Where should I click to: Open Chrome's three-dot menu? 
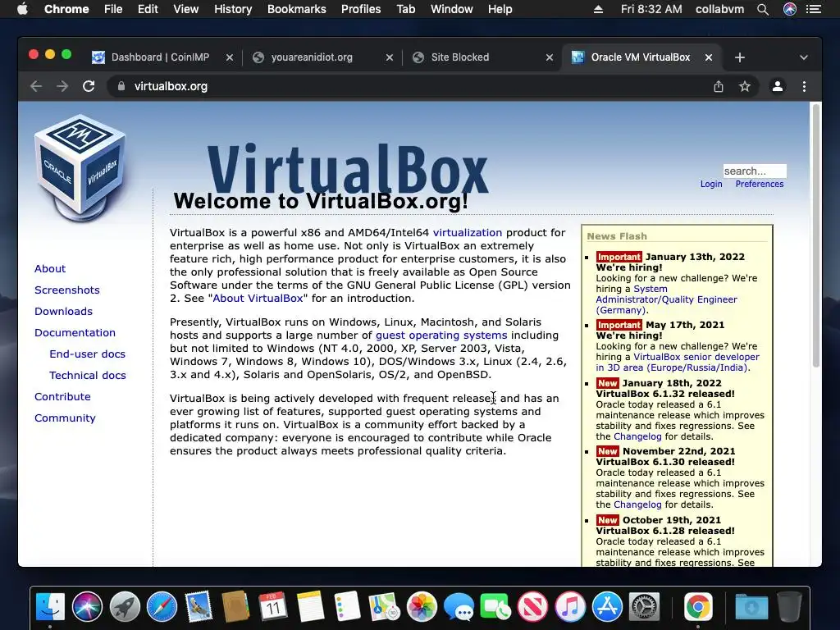[804, 86]
